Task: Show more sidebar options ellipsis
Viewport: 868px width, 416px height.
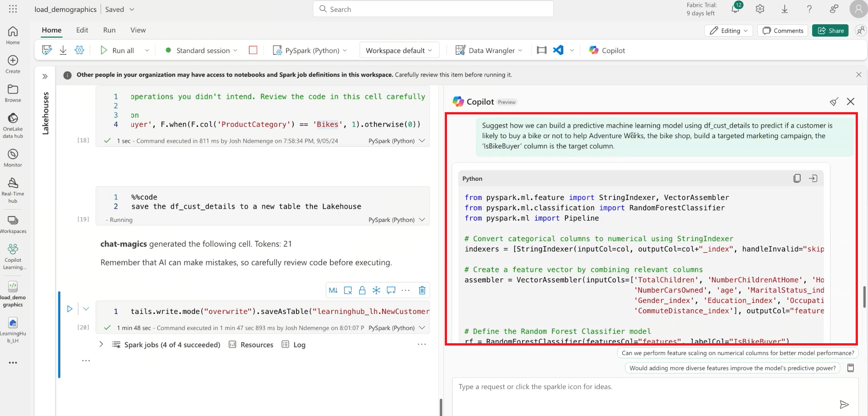Action: click(x=13, y=362)
